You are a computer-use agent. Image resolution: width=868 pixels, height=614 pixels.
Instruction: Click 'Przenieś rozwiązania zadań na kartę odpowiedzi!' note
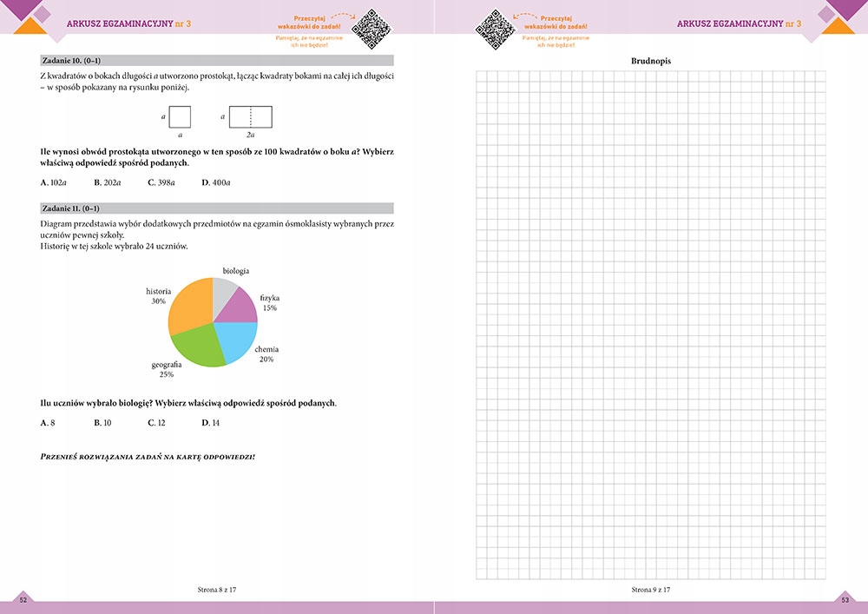148,457
